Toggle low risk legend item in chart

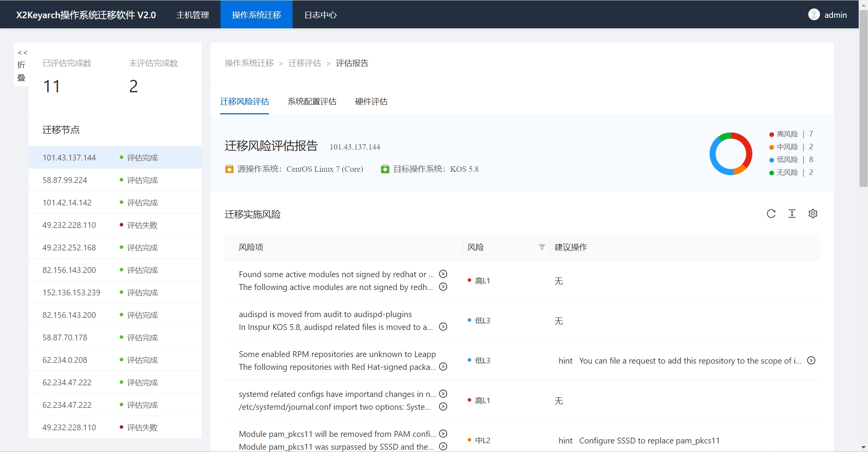[787, 160]
